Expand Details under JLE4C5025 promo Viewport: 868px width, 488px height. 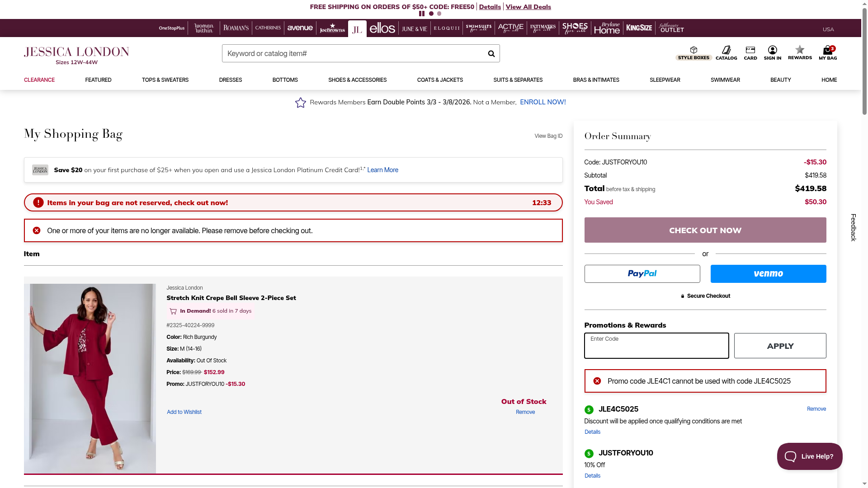(592, 432)
